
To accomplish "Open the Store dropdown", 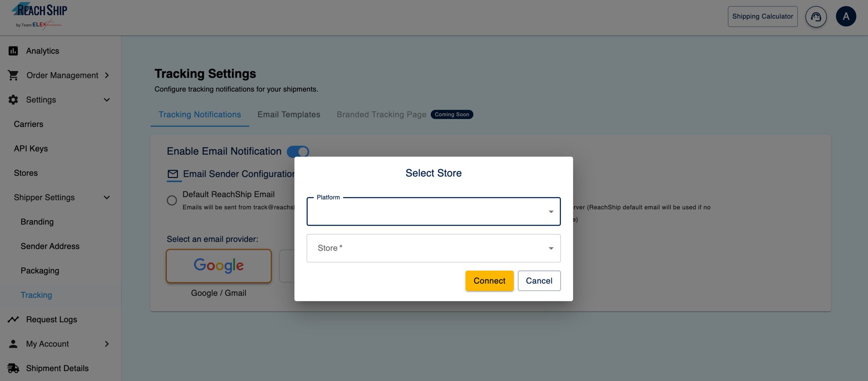I will click(x=433, y=248).
